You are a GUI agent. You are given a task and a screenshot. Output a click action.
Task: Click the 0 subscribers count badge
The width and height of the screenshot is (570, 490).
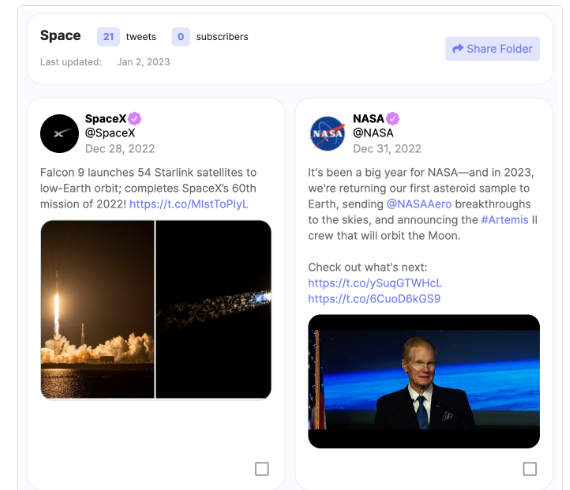coord(181,37)
